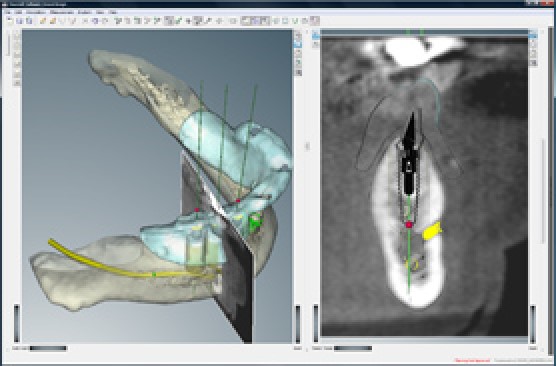Click the first yellow folder toolbar icon
Screen dimensions: 556x366
(x=43, y=21)
